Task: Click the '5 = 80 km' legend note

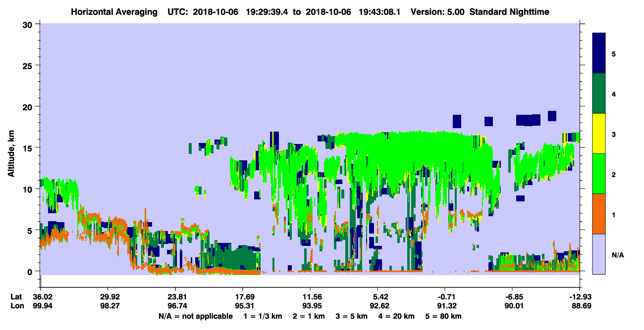Action: pyautogui.click(x=445, y=316)
